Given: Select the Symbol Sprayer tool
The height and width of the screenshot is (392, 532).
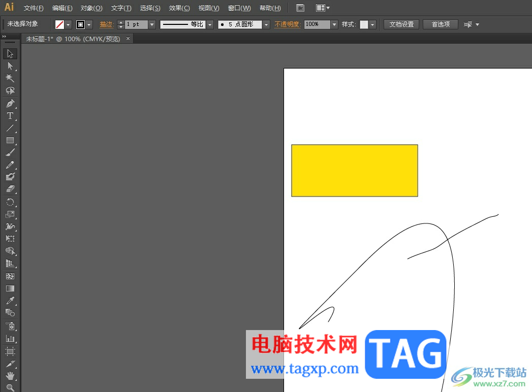Looking at the screenshot, I should 10,326.
